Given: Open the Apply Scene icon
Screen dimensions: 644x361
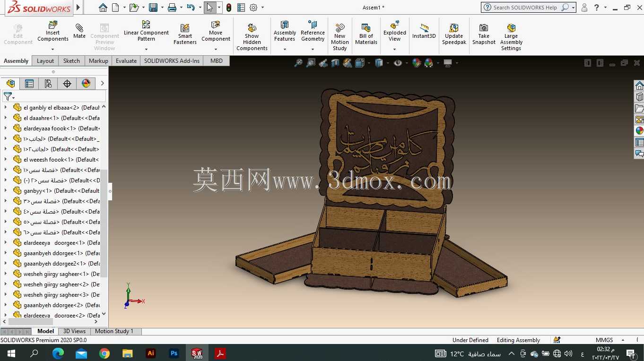Looking at the screenshot, I should [429, 63].
